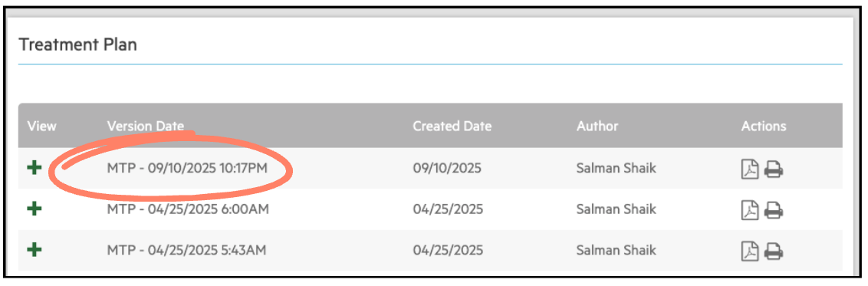868x286 pixels.
Task: Open PDF for MTP 04/25/2025 6:00AM
Action: tap(750, 209)
